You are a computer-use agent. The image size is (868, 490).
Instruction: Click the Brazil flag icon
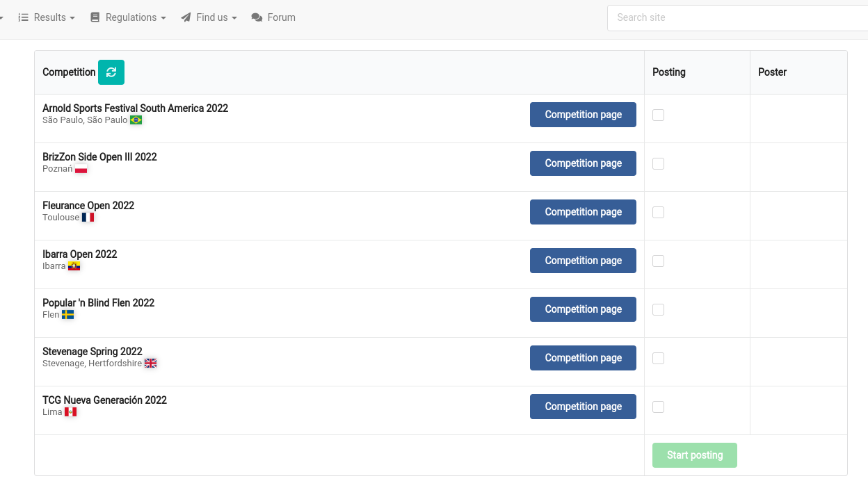[x=136, y=120]
